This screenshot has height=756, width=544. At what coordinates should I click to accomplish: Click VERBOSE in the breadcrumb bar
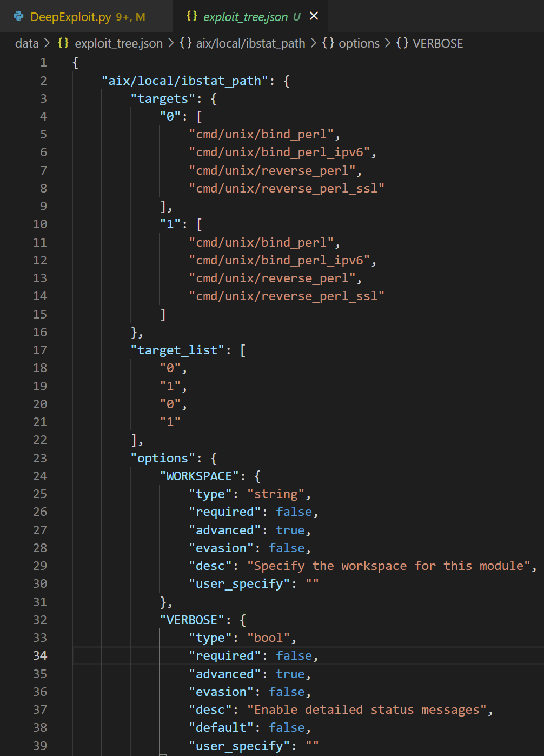click(438, 43)
